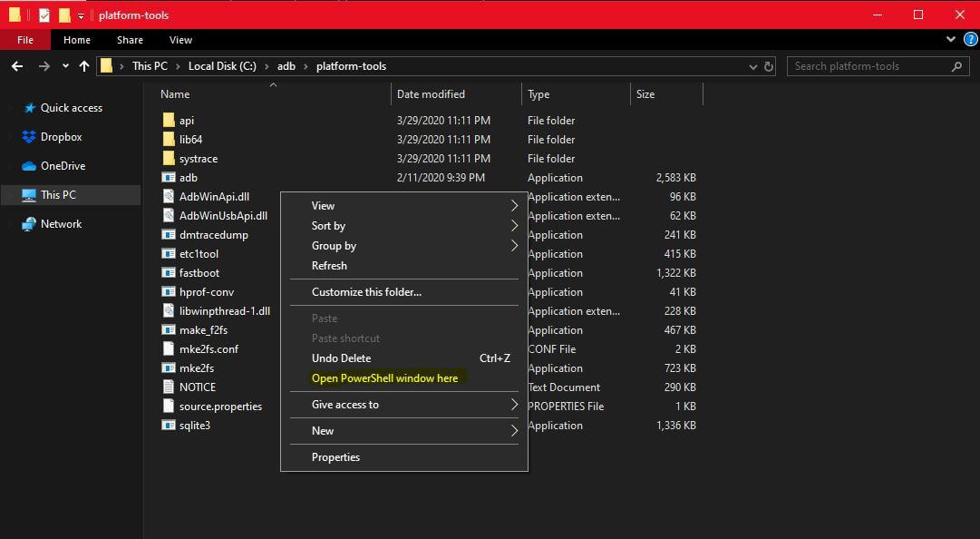This screenshot has width=980, height=539.
Task: Click the api folder icon
Action: click(169, 120)
